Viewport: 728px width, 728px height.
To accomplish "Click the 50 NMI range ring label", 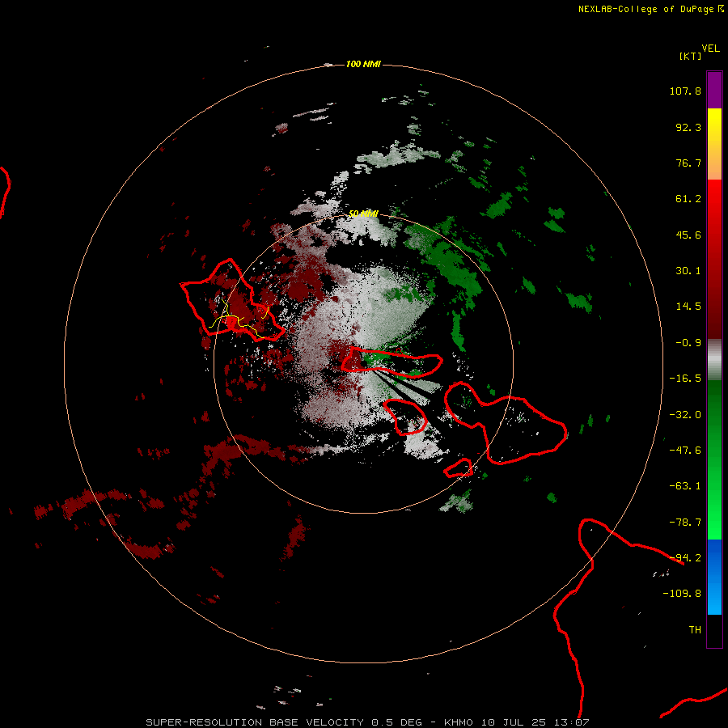I will click(x=363, y=214).
